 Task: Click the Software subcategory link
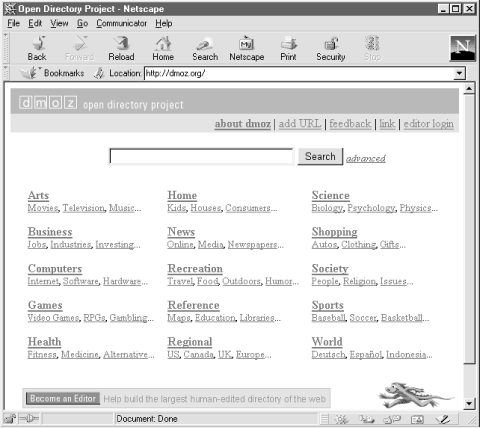click(81, 281)
